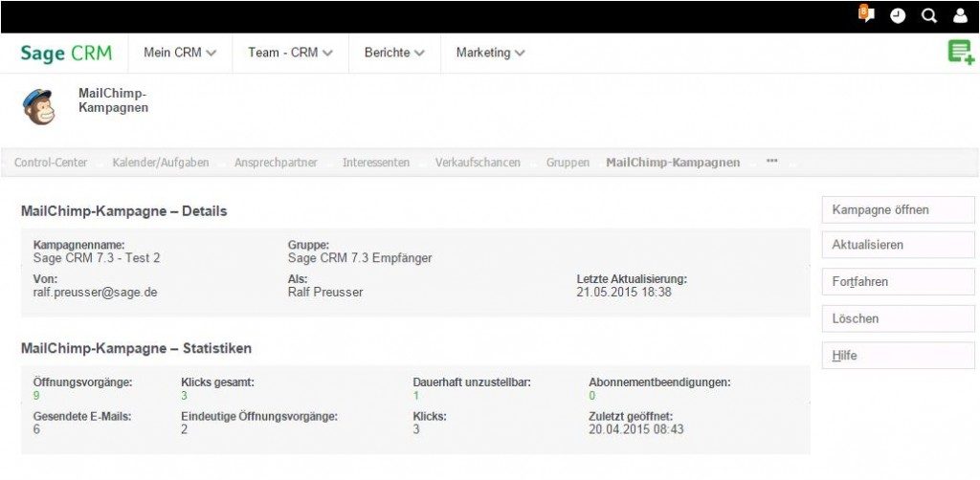Image resolution: width=980 pixels, height=480 pixels.
Task: Open the Marketing dropdown menu
Action: click(x=490, y=53)
